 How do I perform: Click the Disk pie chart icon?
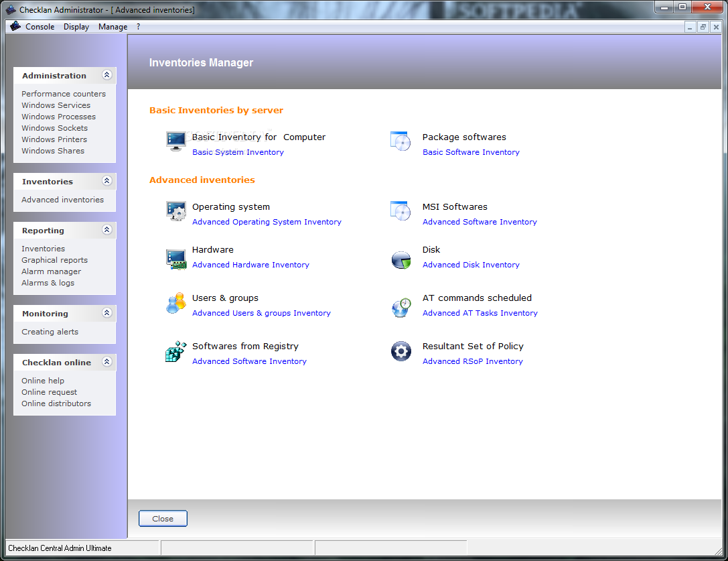(x=401, y=260)
